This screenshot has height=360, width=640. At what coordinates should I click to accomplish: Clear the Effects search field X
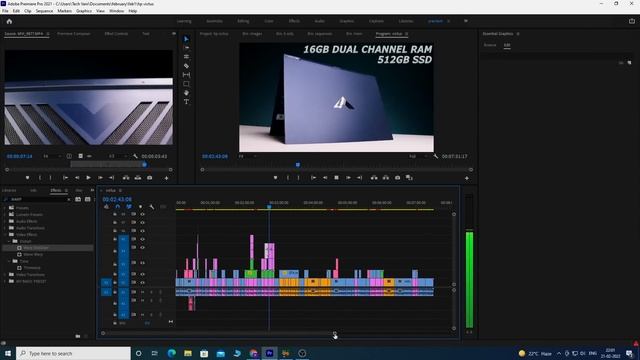(69, 200)
